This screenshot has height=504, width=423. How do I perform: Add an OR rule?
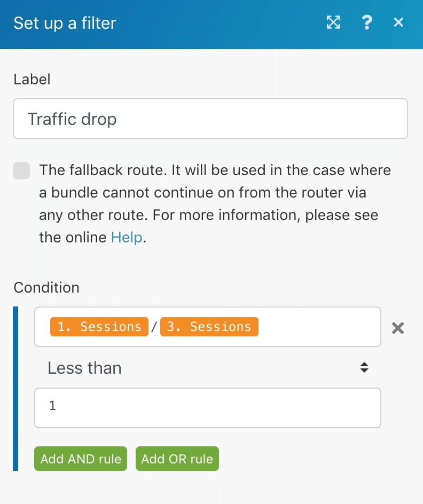click(x=177, y=459)
